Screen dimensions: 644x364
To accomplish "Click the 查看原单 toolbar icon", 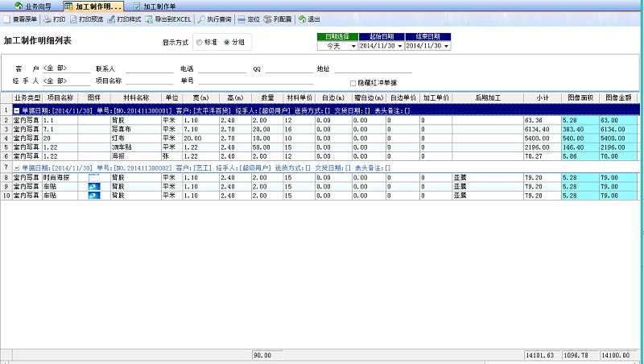I will pos(7,19).
